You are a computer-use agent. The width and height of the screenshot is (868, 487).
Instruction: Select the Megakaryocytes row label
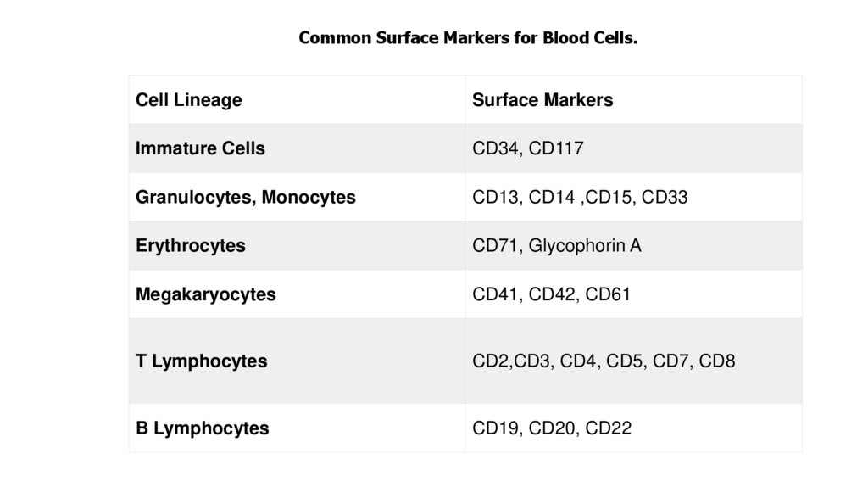click(x=206, y=294)
